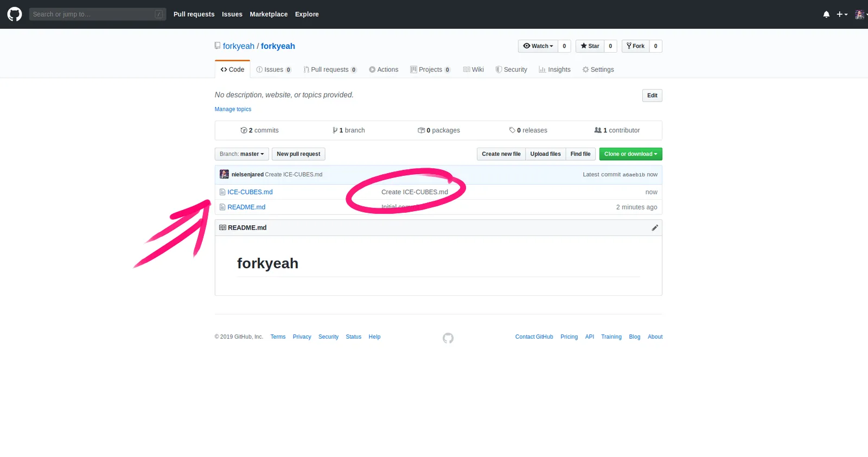View 0 releases

[528, 130]
